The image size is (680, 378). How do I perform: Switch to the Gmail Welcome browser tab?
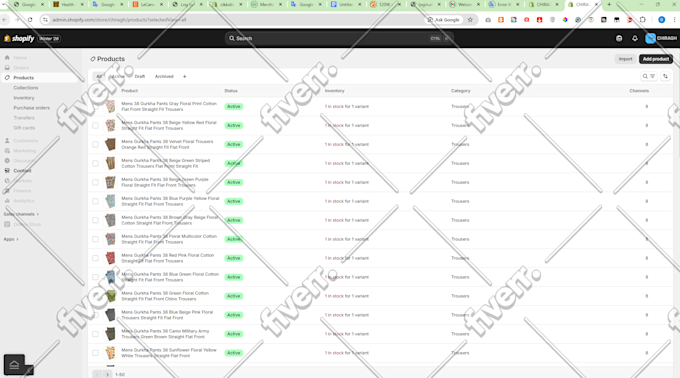(465, 4)
